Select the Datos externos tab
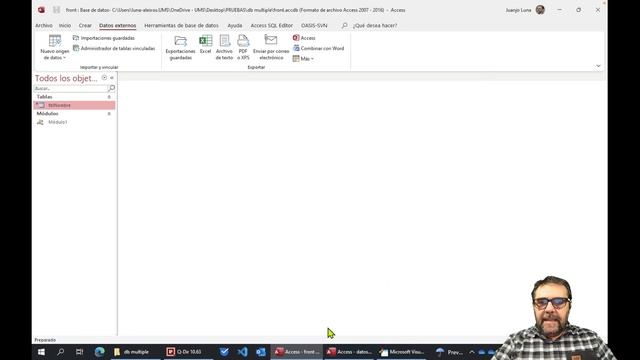 [x=118, y=25]
